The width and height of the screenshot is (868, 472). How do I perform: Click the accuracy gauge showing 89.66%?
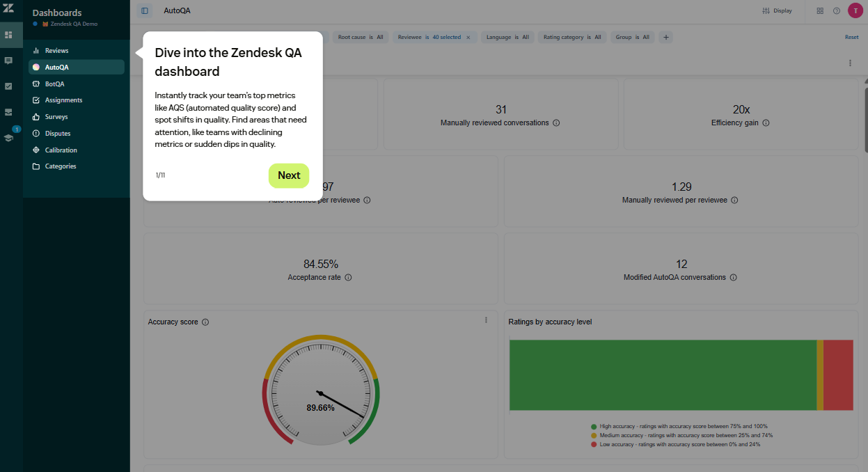pyautogui.click(x=320, y=392)
